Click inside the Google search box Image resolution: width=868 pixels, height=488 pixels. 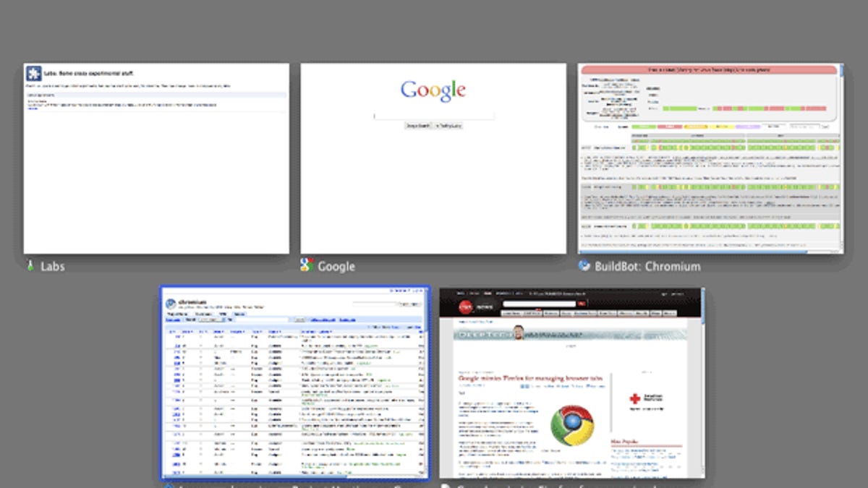click(434, 114)
